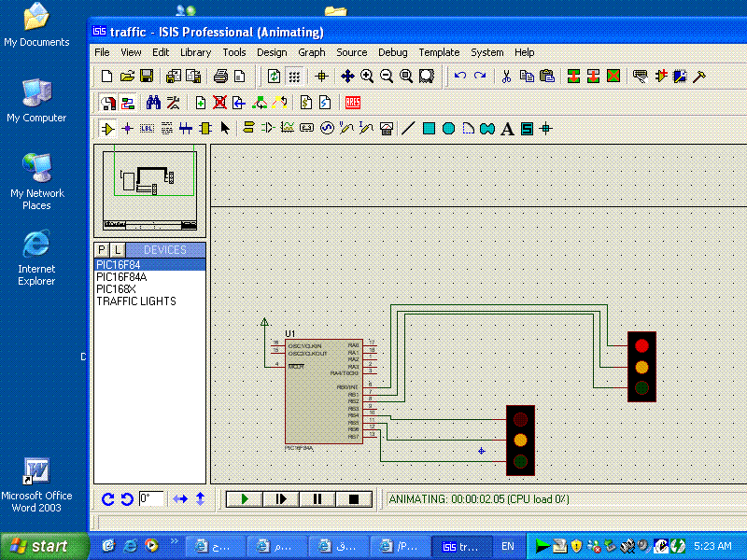
Task: Redo the last undone action
Action: pyautogui.click(x=480, y=77)
